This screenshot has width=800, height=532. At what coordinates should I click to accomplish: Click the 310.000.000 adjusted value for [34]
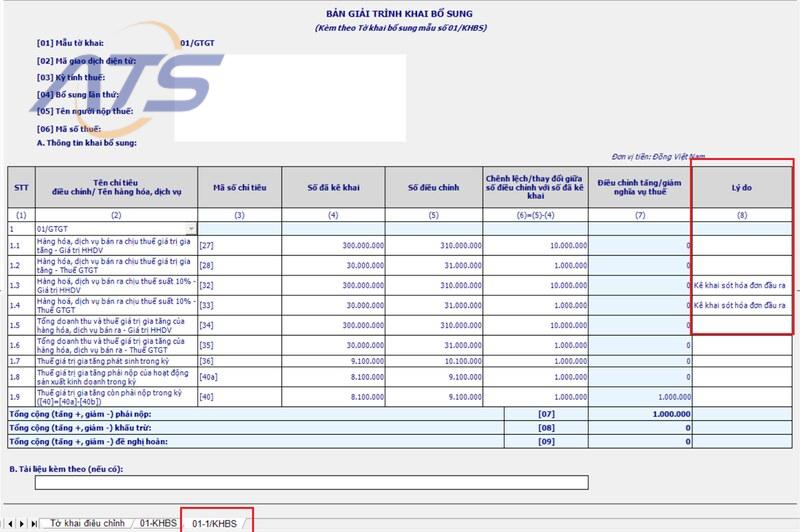pyautogui.click(x=434, y=325)
